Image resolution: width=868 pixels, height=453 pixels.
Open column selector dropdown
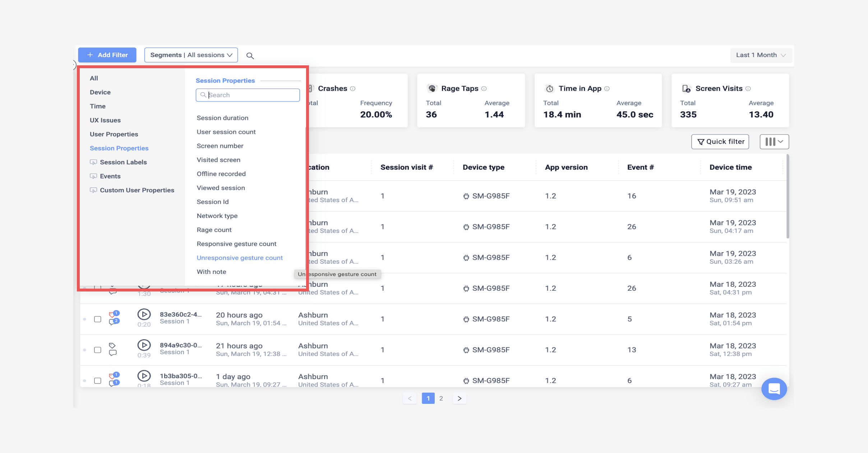click(774, 142)
